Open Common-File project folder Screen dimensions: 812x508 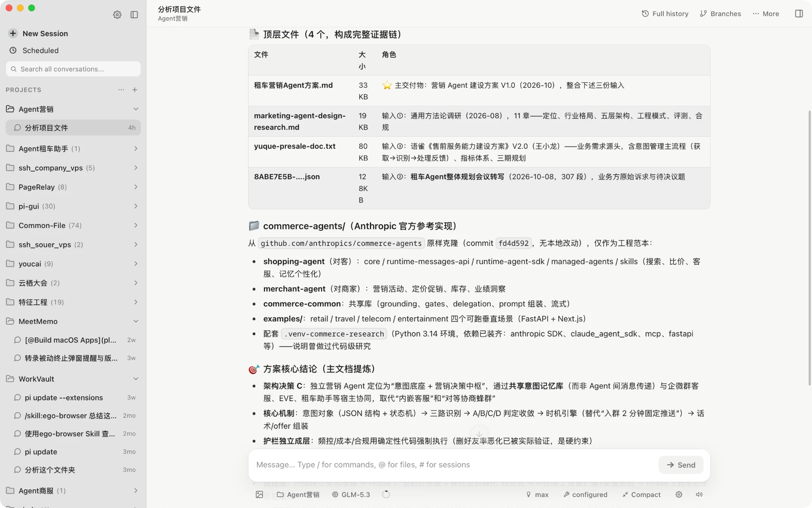coord(73,225)
